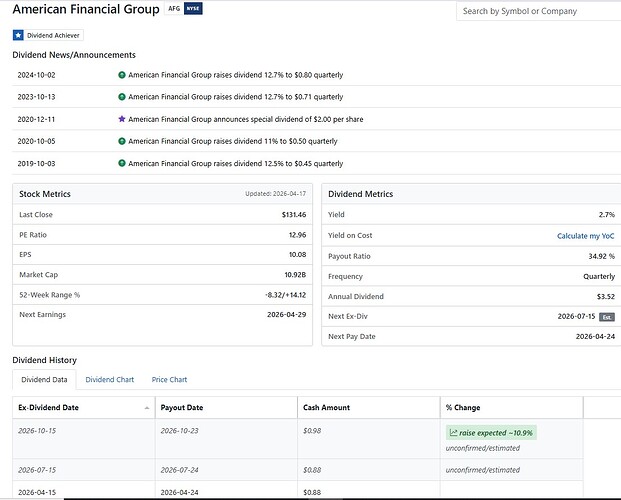The width and height of the screenshot is (621, 500).
Task: Open the Price Chart tab
Action: point(169,380)
